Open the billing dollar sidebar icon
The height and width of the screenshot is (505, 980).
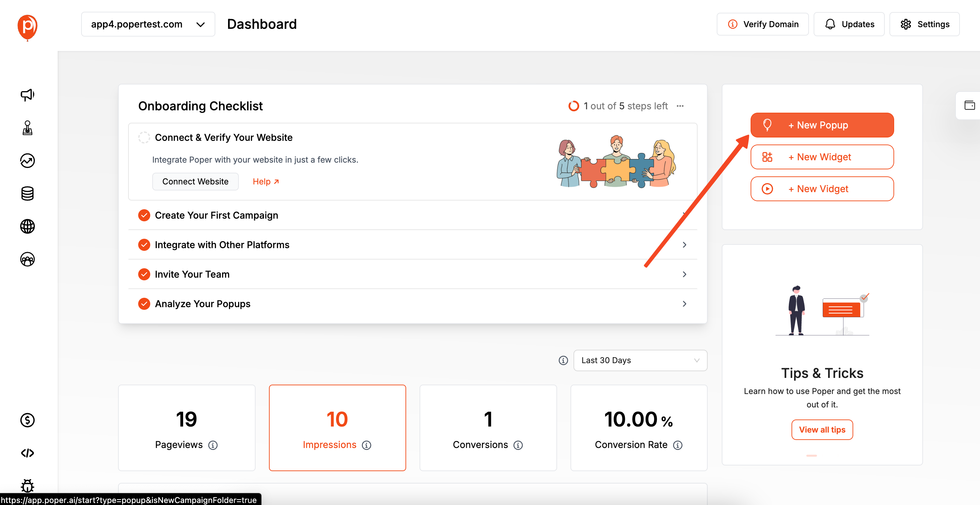(x=28, y=420)
